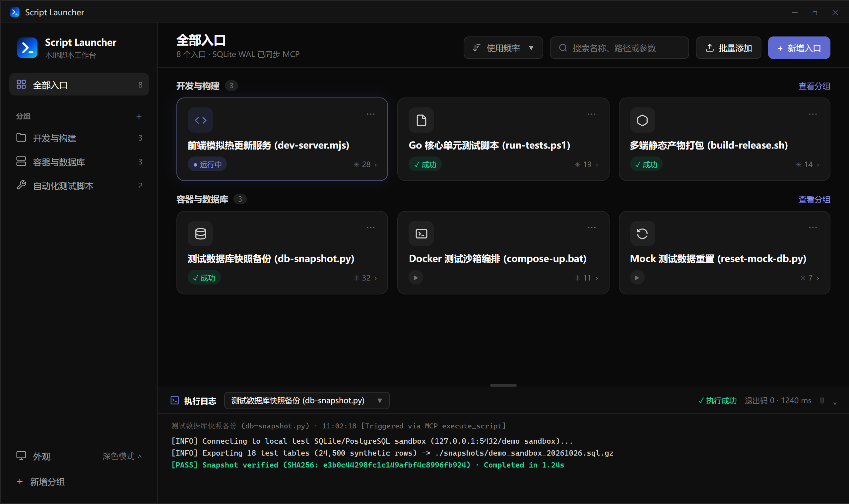The width and height of the screenshot is (849, 504).
Task: Click the 执行成功 status in the log header
Action: click(x=717, y=401)
